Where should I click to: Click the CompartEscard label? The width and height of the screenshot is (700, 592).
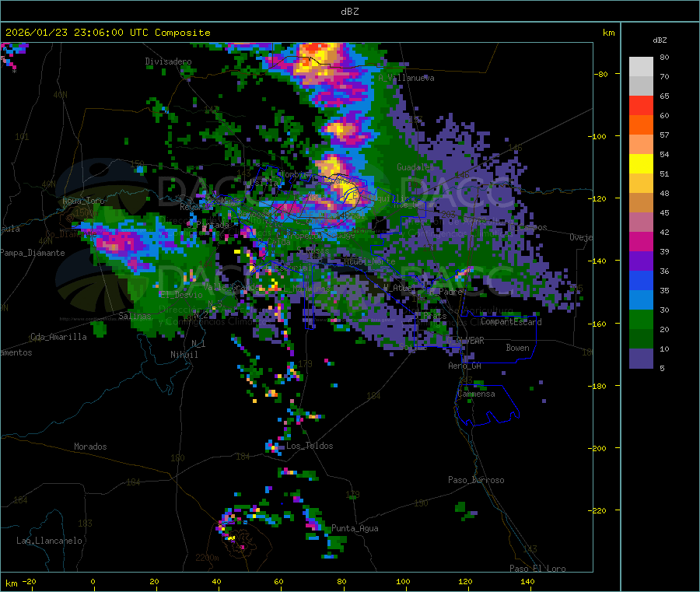pyautogui.click(x=511, y=322)
